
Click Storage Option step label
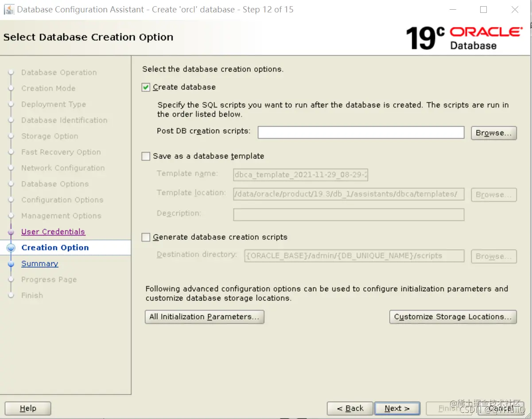pos(50,136)
